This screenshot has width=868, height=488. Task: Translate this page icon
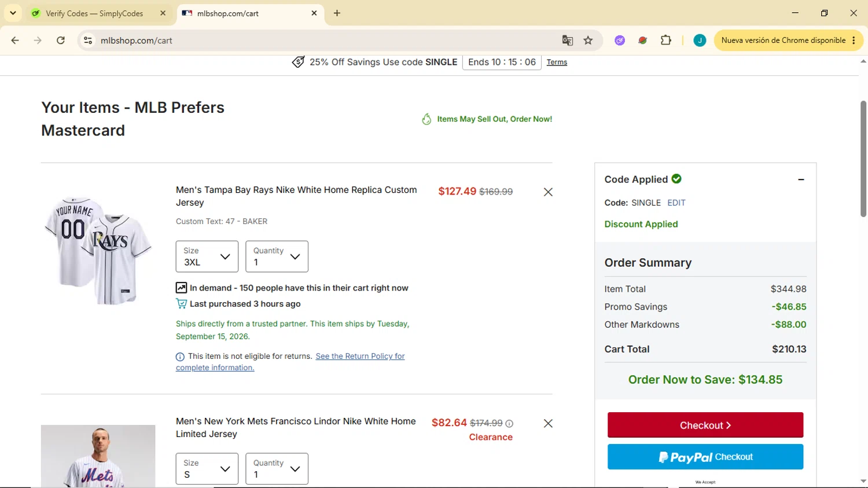click(567, 40)
